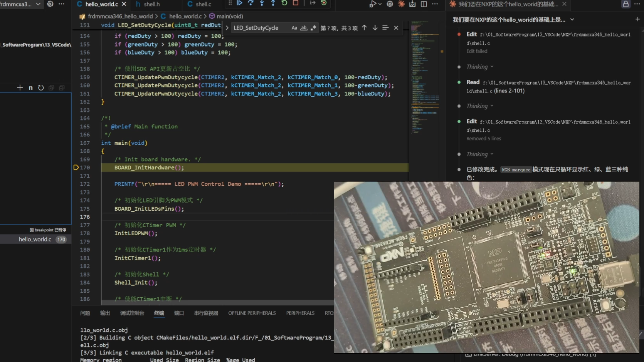Toggle Use Regular Expression in the find widget
This screenshot has width=644, height=362.
point(313,28)
